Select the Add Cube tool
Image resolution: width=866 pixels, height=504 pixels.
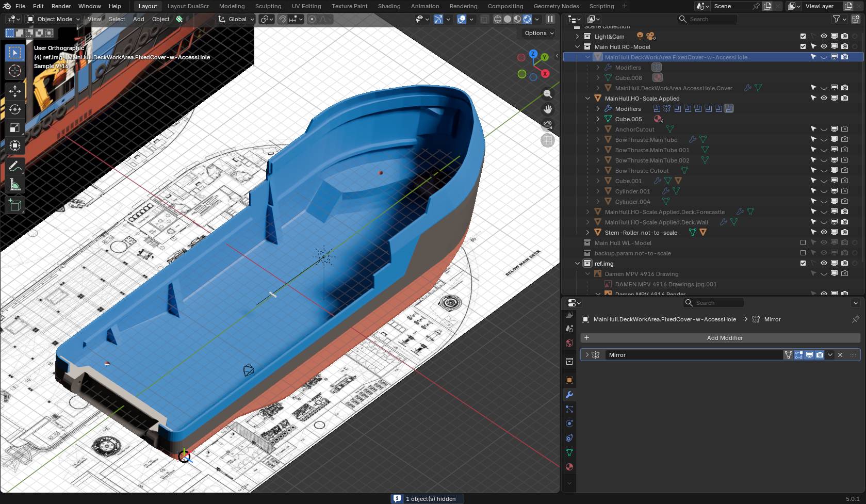coord(15,205)
